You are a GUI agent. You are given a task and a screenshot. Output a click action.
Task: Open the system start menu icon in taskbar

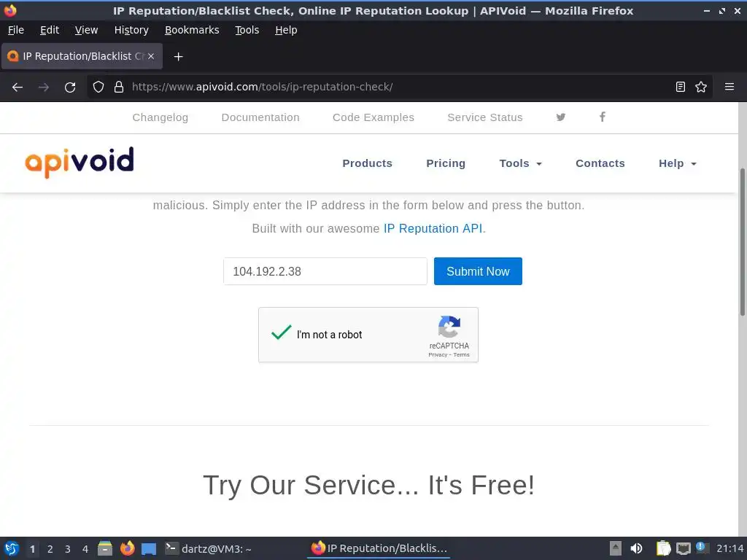[12, 548]
